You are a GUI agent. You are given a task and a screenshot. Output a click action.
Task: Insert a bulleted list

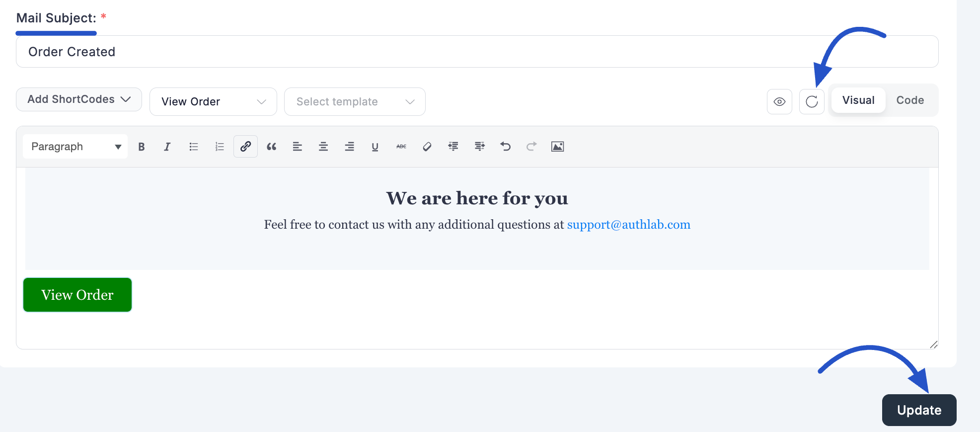tap(194, 147)
